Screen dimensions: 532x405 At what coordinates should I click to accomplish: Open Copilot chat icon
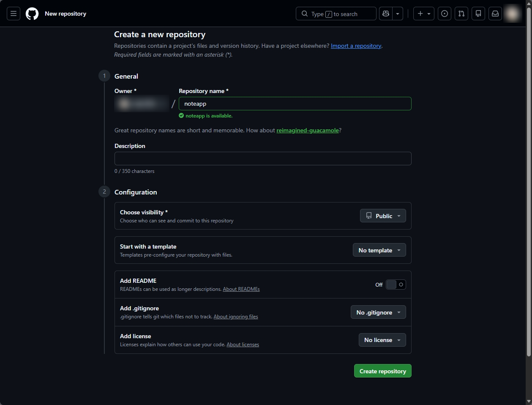(386, 14)
